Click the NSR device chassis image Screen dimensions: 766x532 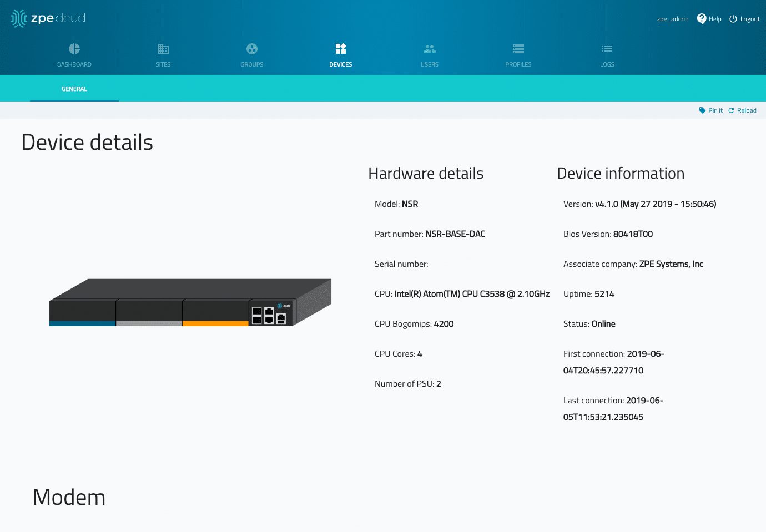[190, 302]
